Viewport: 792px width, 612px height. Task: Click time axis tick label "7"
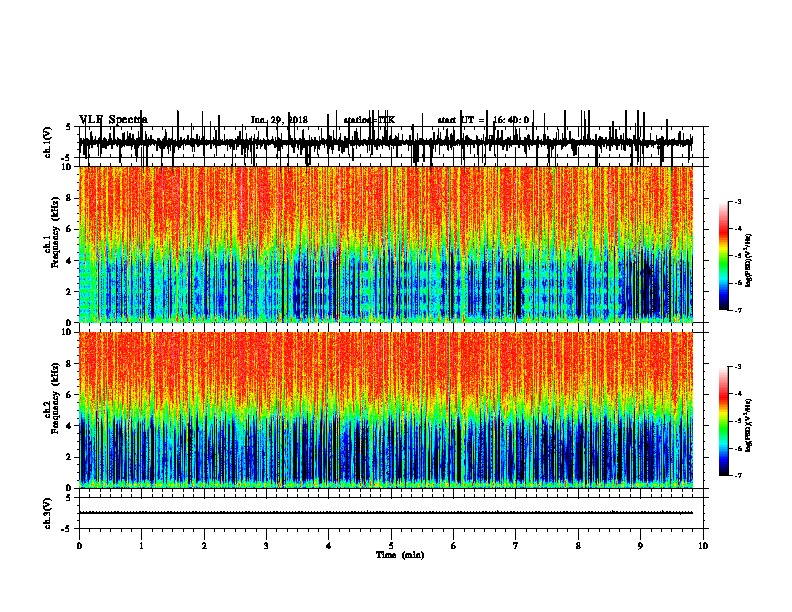click(516, 546)
